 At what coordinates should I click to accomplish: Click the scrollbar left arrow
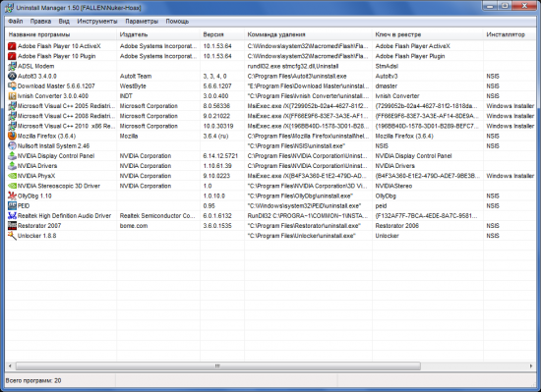tap(10, 365)
